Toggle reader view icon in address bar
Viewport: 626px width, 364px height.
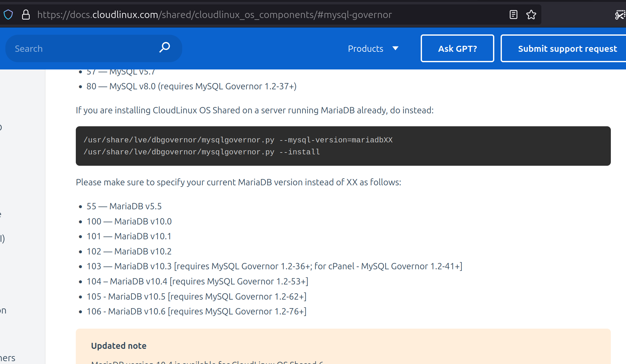click(x=513, y=15)
